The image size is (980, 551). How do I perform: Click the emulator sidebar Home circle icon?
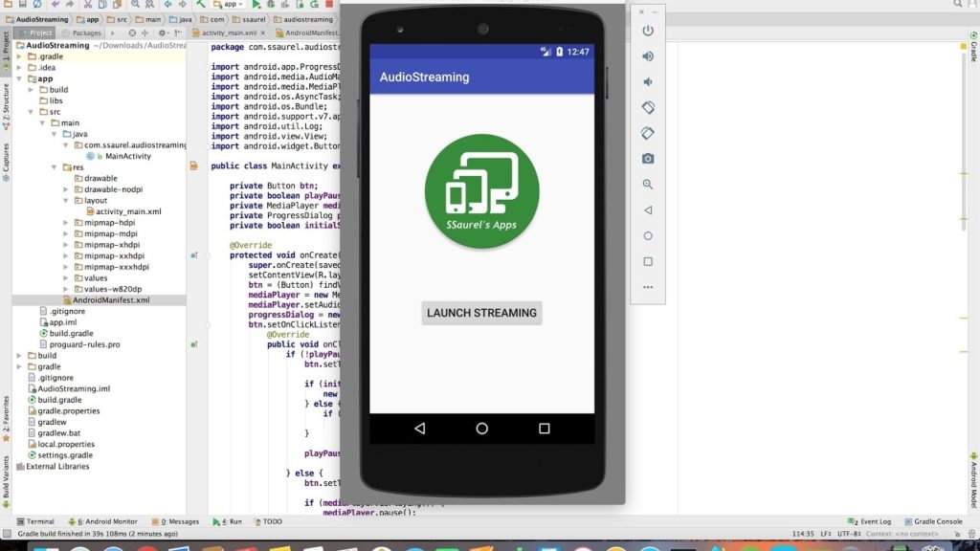[x=648, y=235]
